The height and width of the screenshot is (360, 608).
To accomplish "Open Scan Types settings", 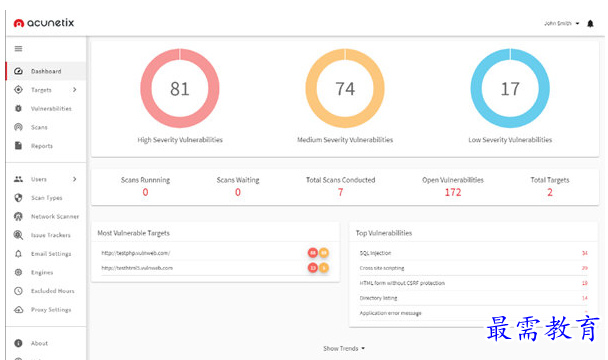I will pos(46,197).
